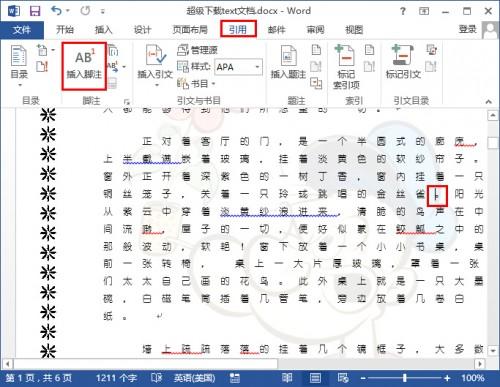Switch to the 开始 Home tab
Screen dimensions: 500x387
coord(65,30)
